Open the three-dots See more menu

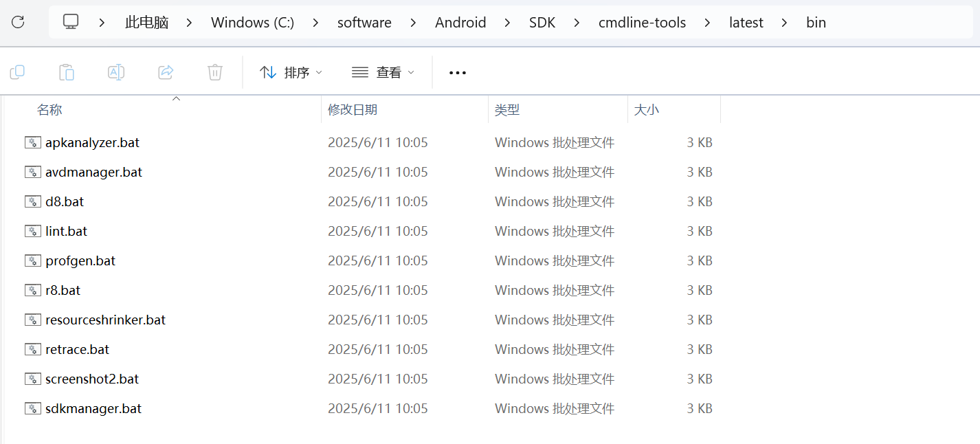click(x=458, y=73)
